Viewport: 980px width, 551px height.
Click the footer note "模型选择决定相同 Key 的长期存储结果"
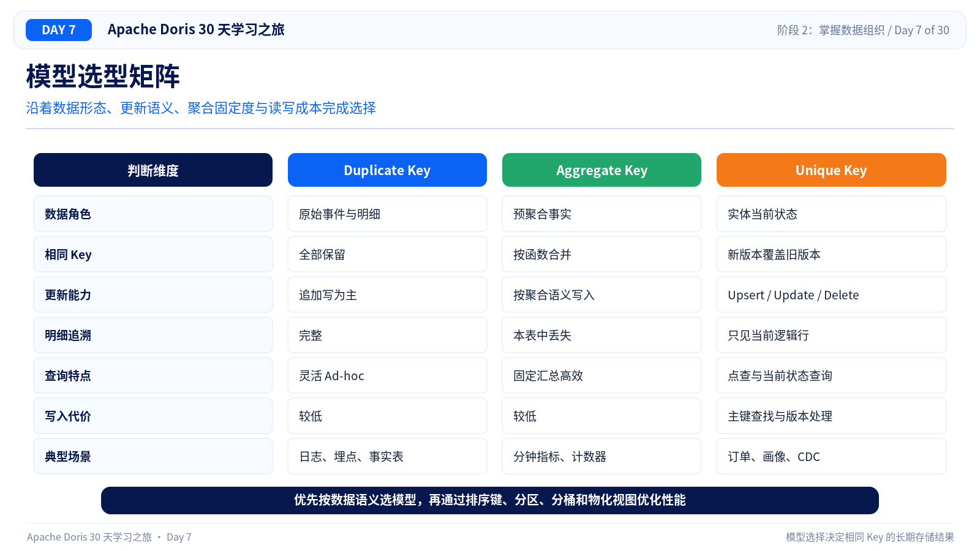click(x=870, y=537)
